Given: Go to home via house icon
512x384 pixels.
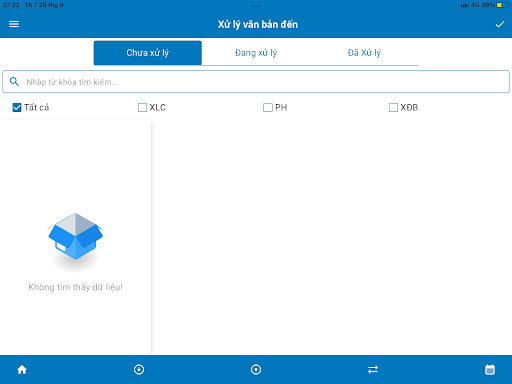Looking at the screenshot, I should [22, 369].
